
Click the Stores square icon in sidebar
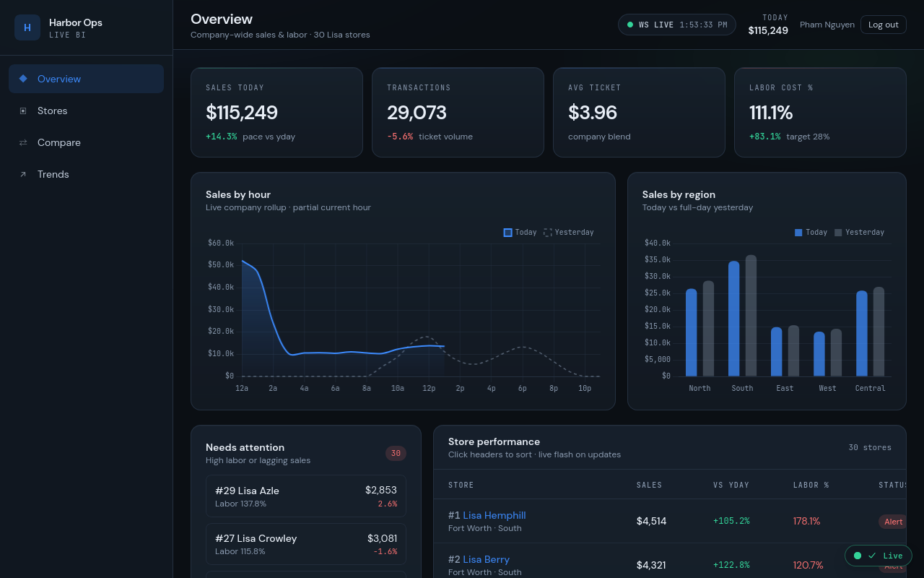click(23, 111)
